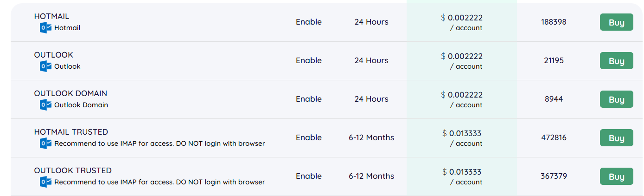Click the Outlook Domain row icon
Image resolution: width=644 pixels, height=196 pixels.
(45, 105)
